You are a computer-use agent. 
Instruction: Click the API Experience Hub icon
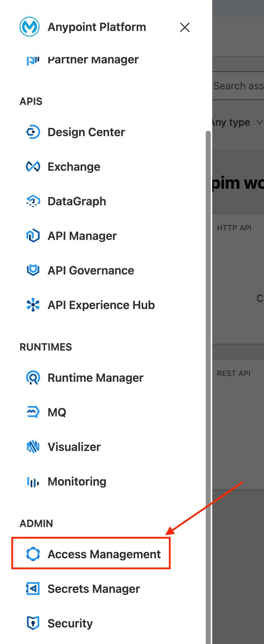click(x=33, y=305)
